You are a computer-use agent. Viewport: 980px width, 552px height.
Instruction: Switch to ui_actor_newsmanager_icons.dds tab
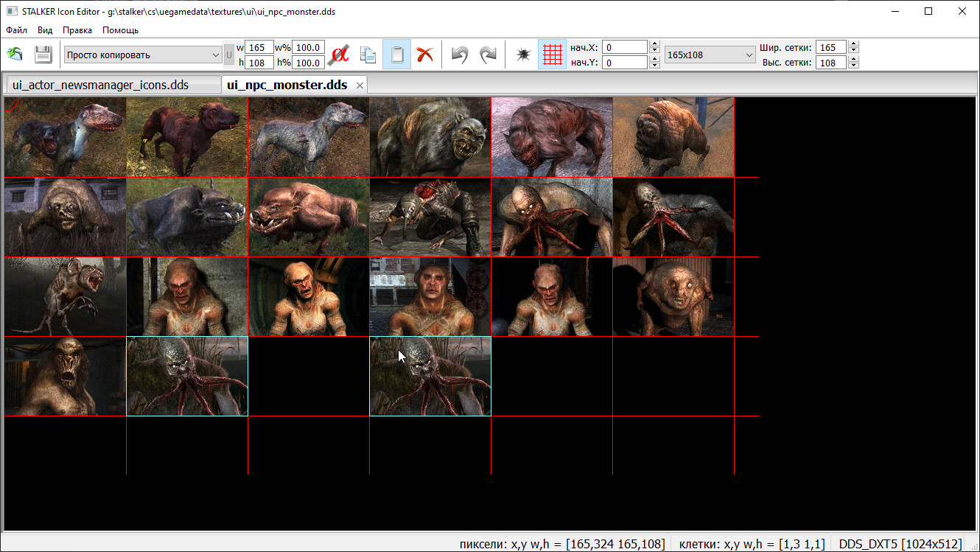point(101,85)
